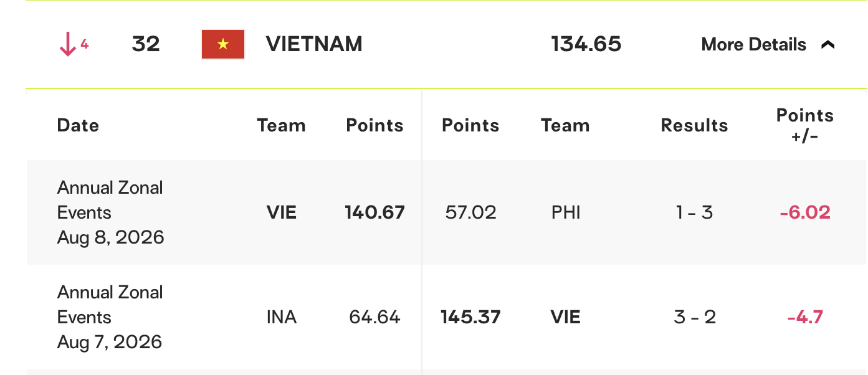
Task: Select the INA team cell
Action: (281, 317)
